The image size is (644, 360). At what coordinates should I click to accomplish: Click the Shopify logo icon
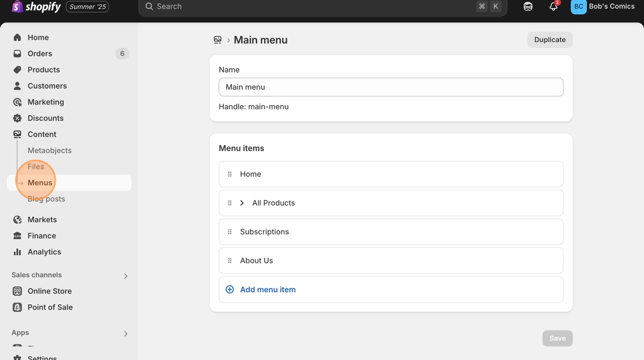(x=17, y=7)
